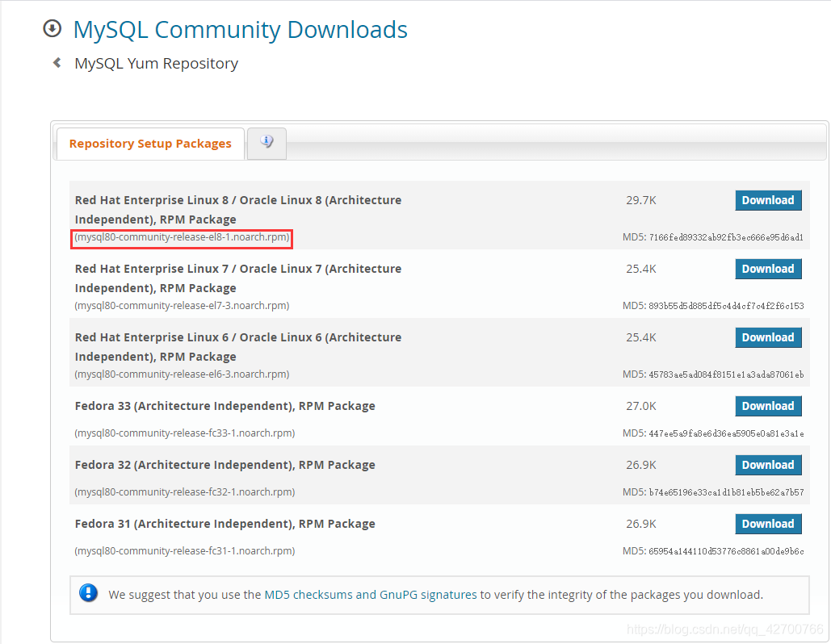Screen dimensions: 831x644
Task: Download the Fedora 33 RPM package
Action: (768, 406)
